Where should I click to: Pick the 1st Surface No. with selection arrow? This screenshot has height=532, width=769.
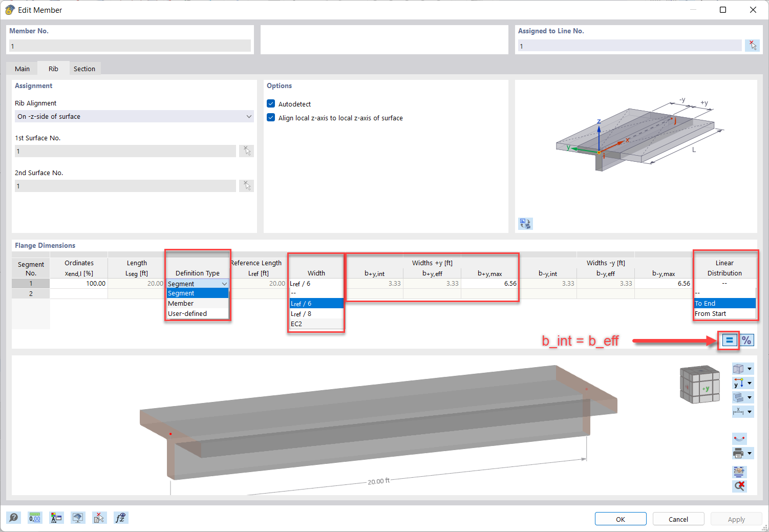(246, 151)
